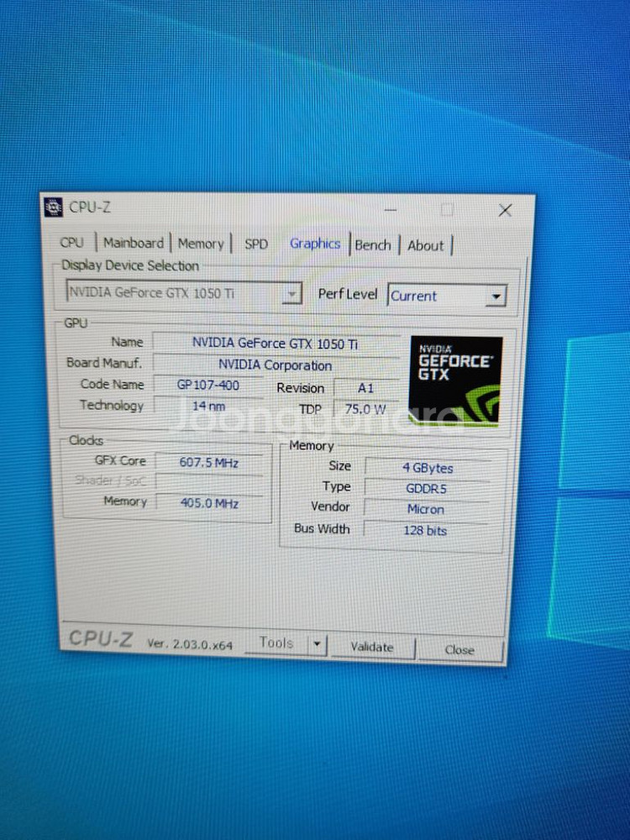Click the Tools button

276,643
